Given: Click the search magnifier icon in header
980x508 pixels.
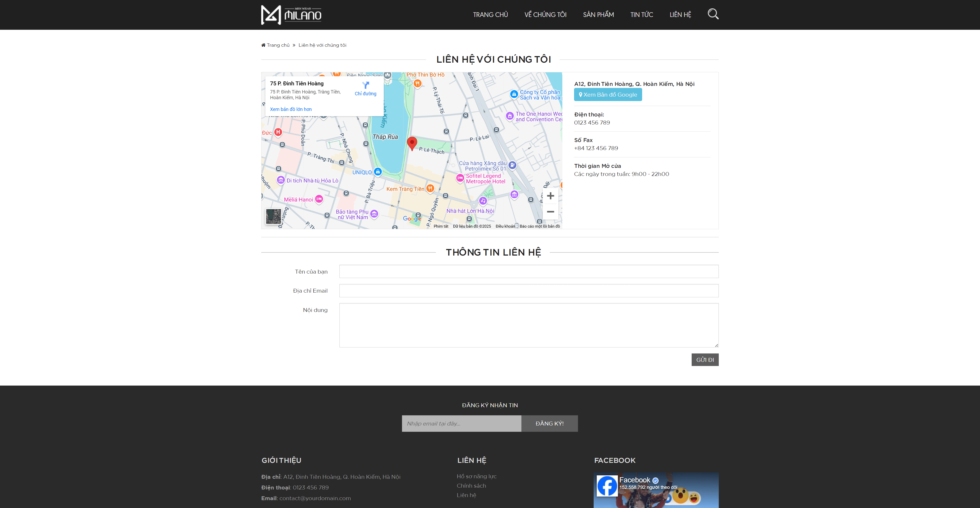Looking at the screenshot, I should 713,14.
